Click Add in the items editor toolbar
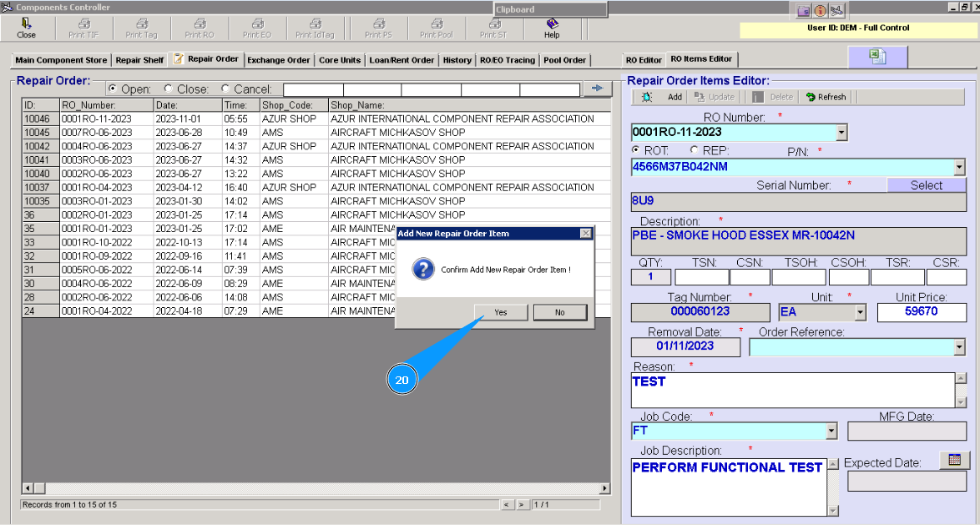Image resolution: width=980 pixels, height=525 pixels. (x=674, y=97)
